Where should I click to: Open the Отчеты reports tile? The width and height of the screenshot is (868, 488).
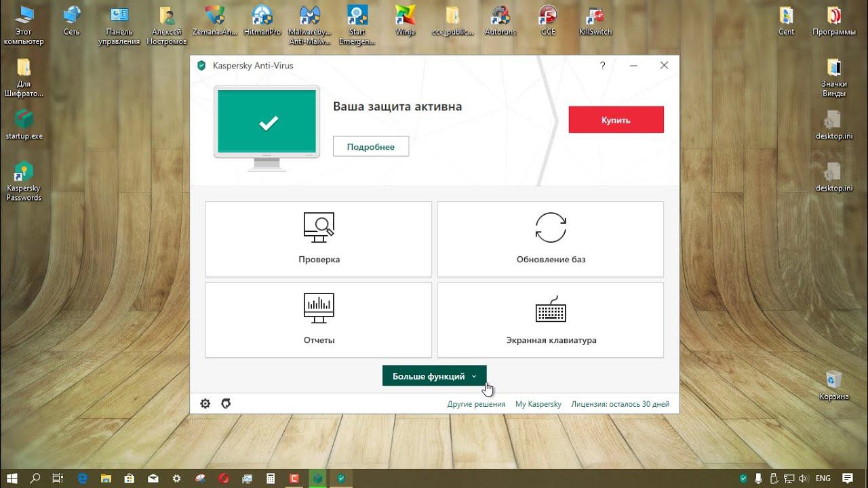tap(318, 320)
